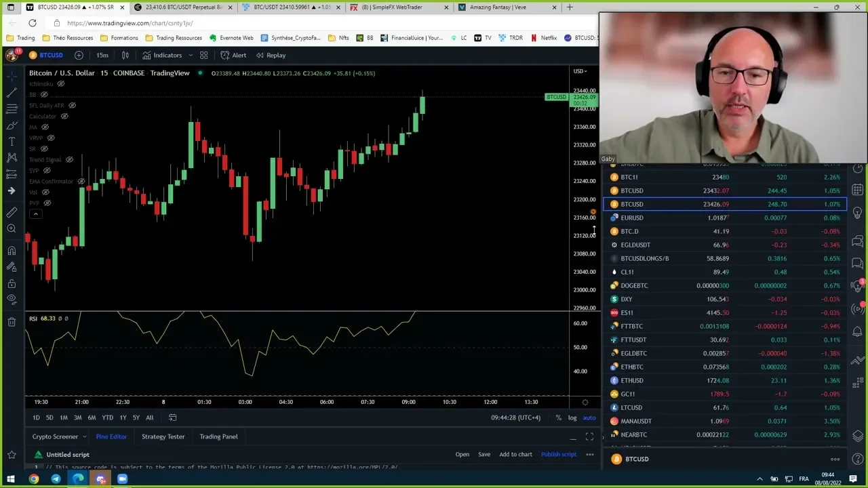The height and width of the screenshot is (488, 868).
Task: Click the add symbol plus icon
Action: [79, 55]
